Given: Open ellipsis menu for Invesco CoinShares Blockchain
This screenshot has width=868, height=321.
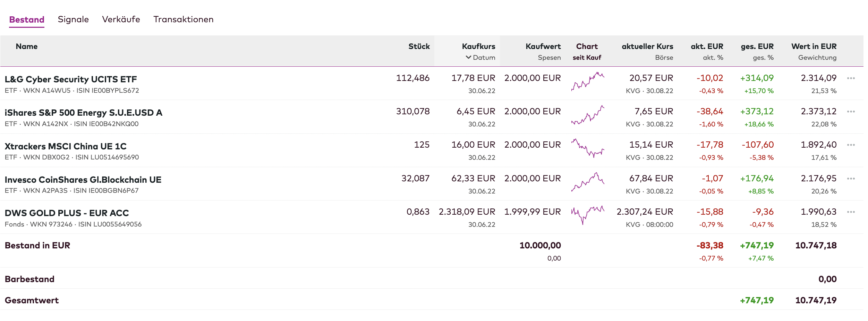Looking at the screenshot, I should (x=851, y=179).
